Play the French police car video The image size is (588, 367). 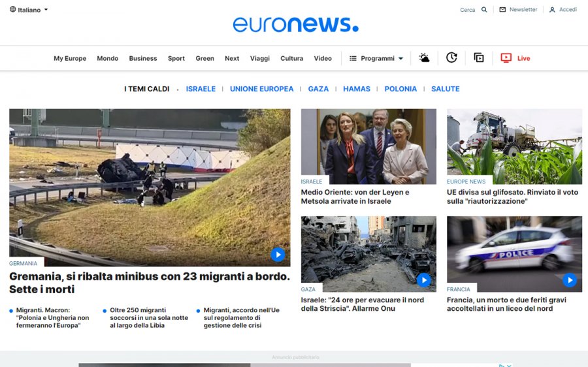[x=570, y=280]
